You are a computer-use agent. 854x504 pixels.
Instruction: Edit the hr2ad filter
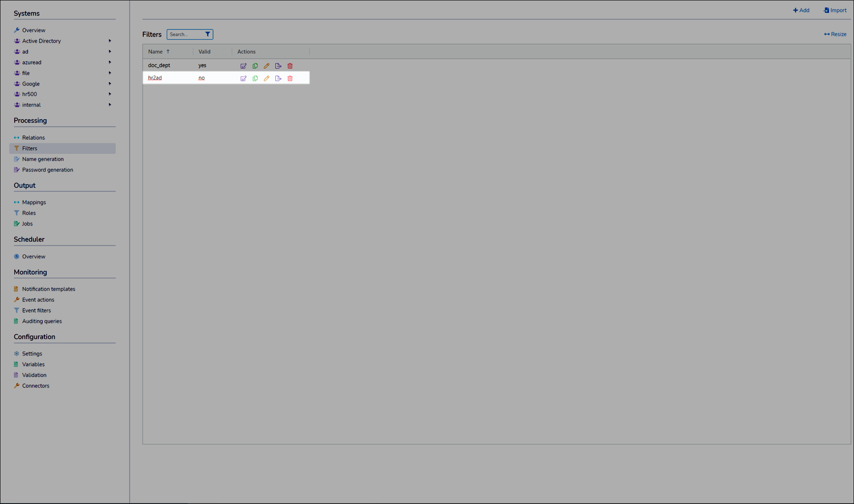243,78
